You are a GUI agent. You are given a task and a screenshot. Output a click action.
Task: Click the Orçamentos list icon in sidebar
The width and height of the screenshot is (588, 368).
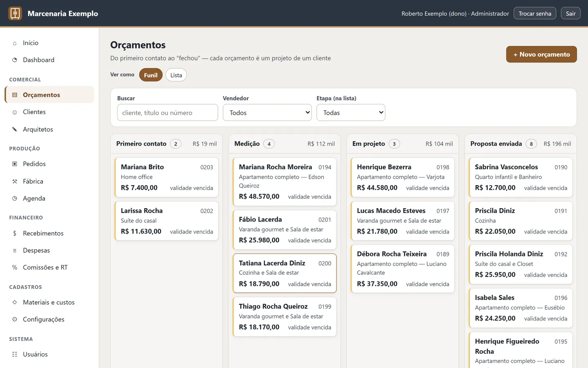[x=15, y=95]
